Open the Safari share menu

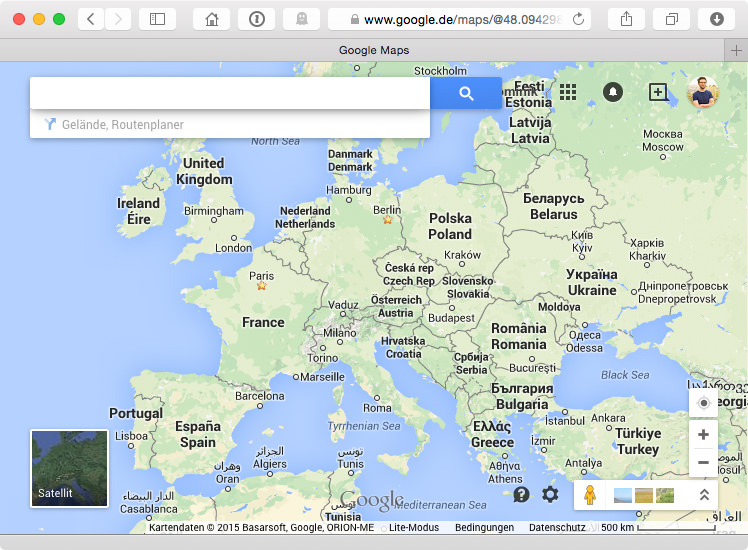(x=626, y=19)
